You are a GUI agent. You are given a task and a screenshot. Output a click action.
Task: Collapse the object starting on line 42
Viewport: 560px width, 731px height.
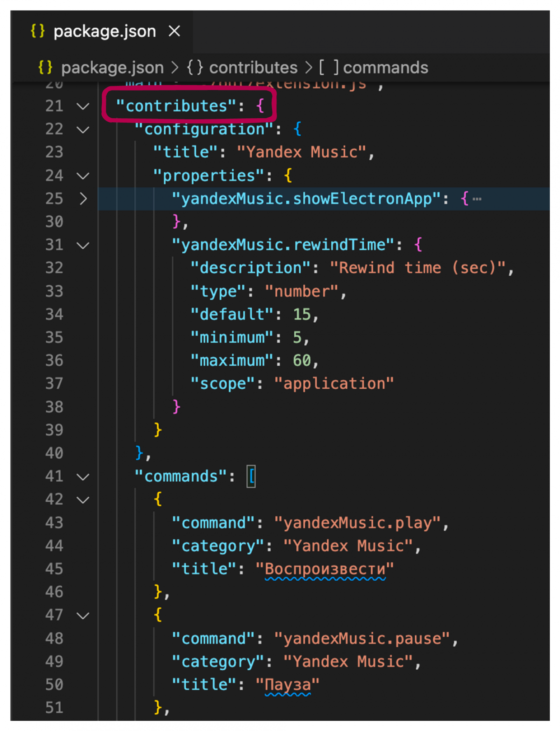(83, 500)
